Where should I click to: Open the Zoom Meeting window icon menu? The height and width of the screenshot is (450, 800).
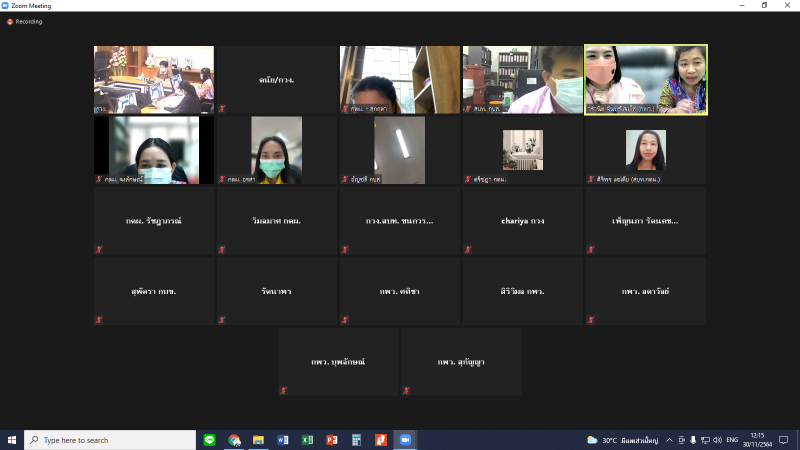tap(5, 6)
